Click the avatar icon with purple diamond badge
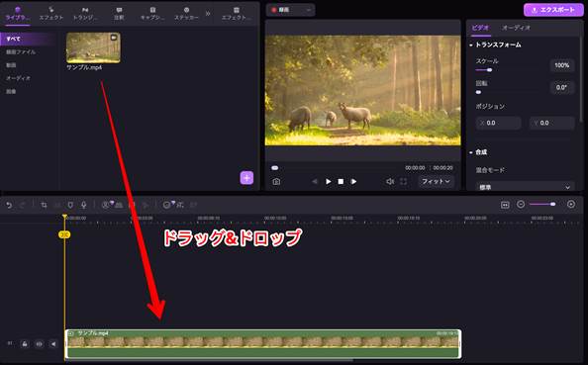The height and width of the screenshot is (365, 588). pyautogui.click(x=107, y=205)
